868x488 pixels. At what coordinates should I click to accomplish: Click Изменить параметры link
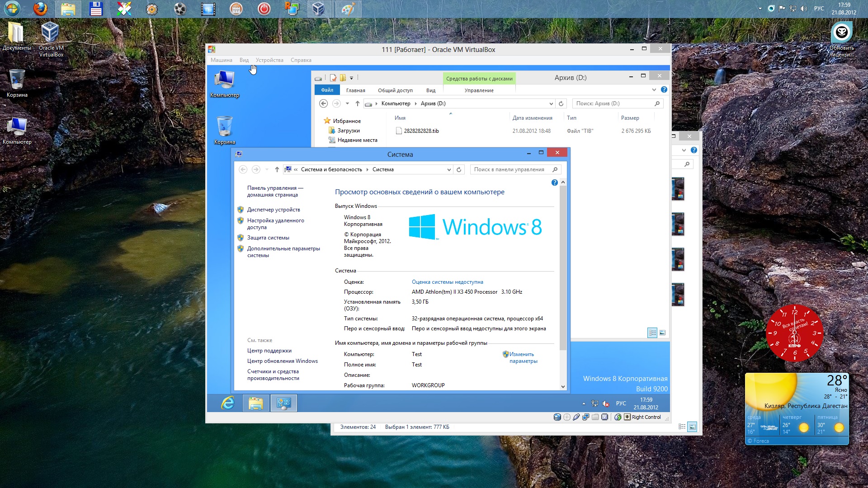click(x=523, y=357)
